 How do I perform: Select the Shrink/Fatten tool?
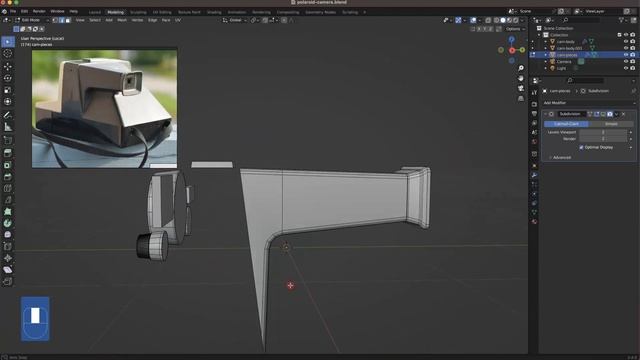8,258
